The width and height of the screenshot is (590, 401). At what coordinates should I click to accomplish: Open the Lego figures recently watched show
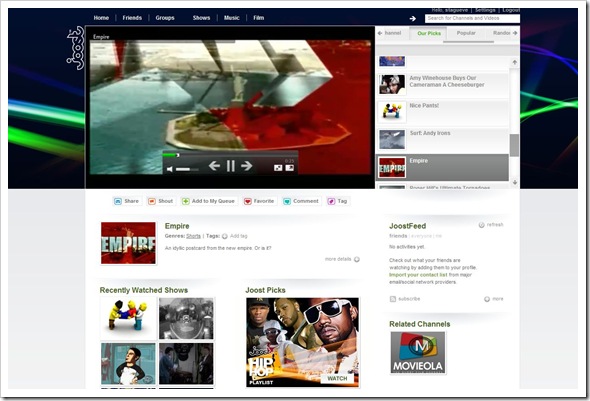click(128, 318)
